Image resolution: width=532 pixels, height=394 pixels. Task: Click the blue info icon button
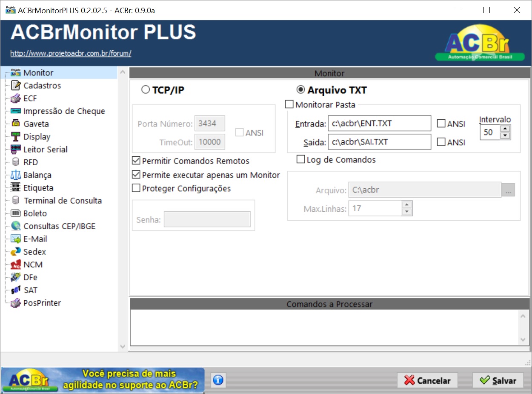[218, 380]
